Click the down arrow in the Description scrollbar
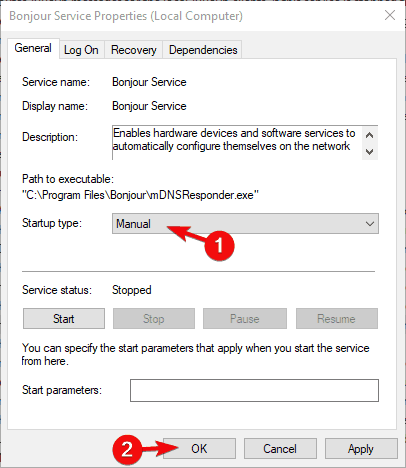The height and width of the screenshot is (468, 406). tap(369, 152)
